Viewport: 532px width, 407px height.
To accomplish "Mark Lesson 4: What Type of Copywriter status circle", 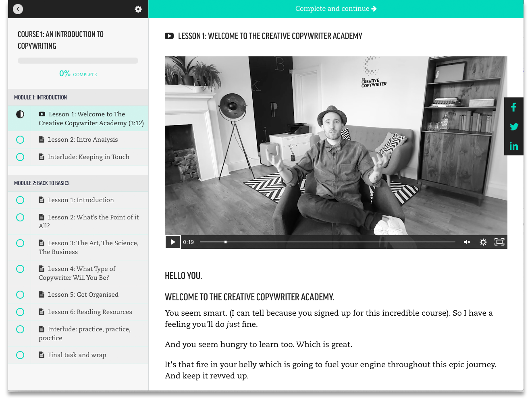I will pos(20,269).
